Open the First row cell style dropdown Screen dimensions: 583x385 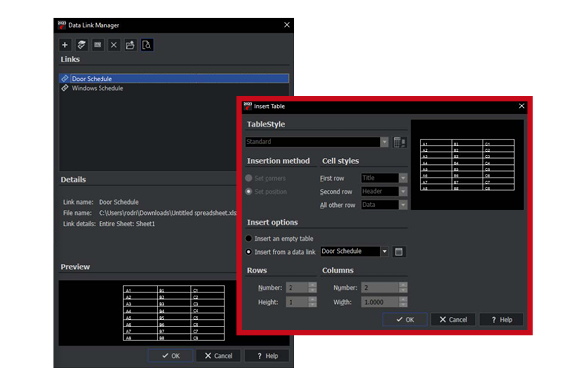click(x=403, y=178)
